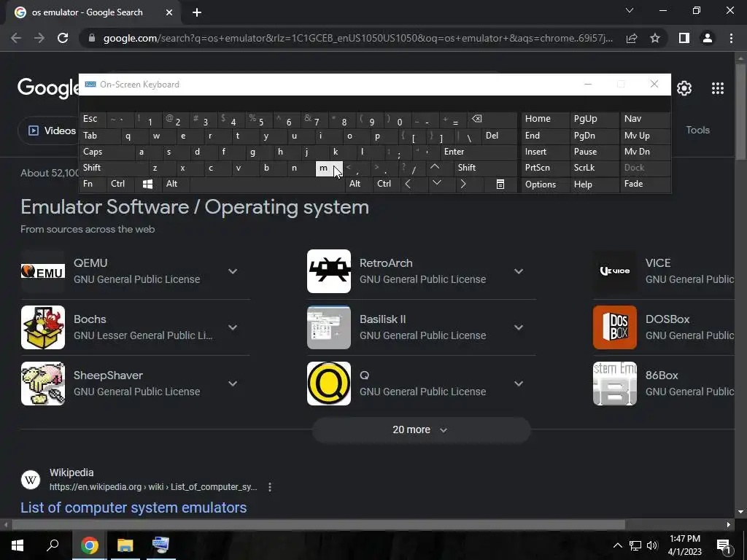Screen dimensions: 747x560
Task: Reload the page in Chrome
Action: coord(63,38)
